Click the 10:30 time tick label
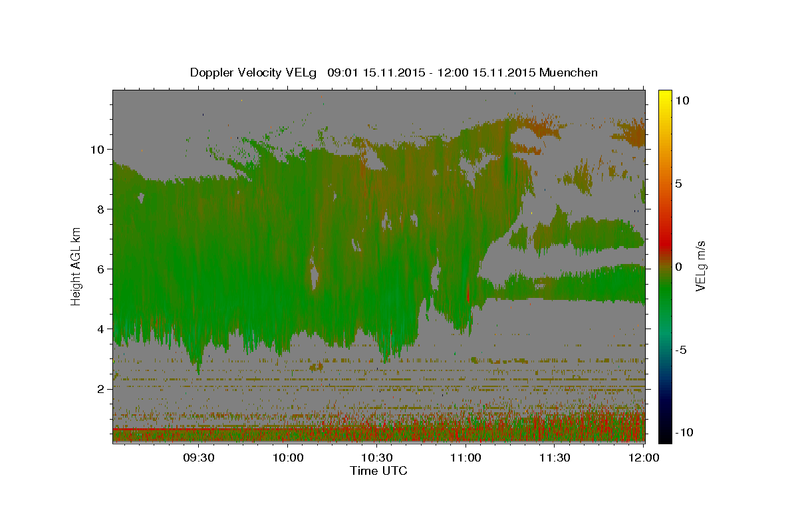Image resolution: width=798 pixels, height=532 pixels. [x=377, y=458]
